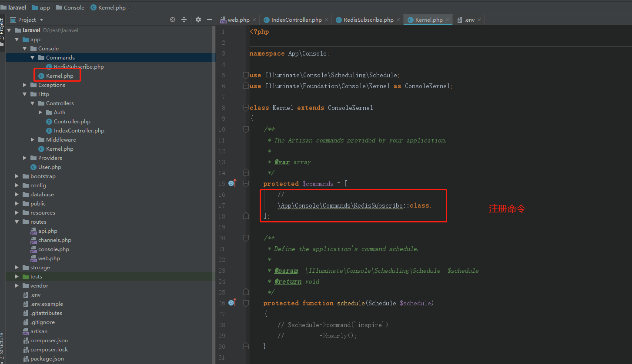Expand the Middleware folder
The width and height of the screenshot is (632, 364).
pos(33,140)
